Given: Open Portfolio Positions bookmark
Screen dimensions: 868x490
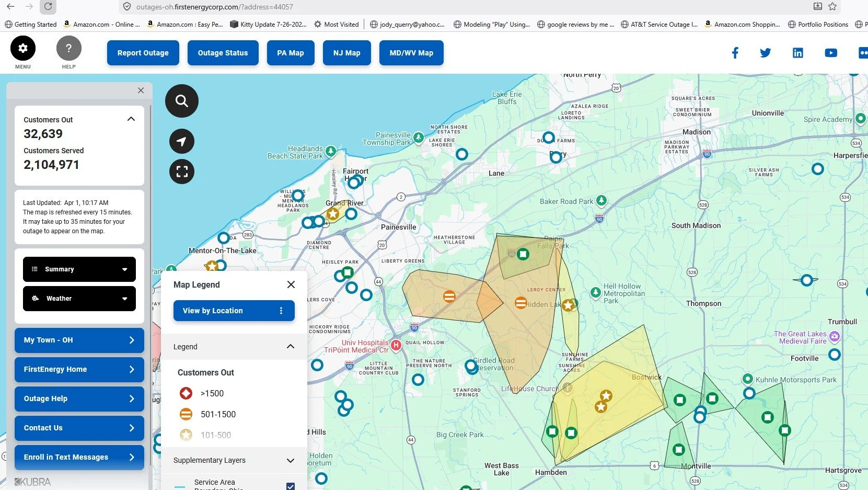Looking at the screenshot, I should (818, 24).
